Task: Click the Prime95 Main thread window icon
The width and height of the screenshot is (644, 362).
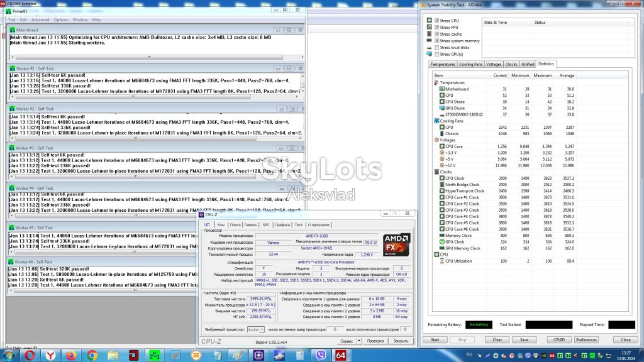Action: pyautogui.click(x=12, y=30)
